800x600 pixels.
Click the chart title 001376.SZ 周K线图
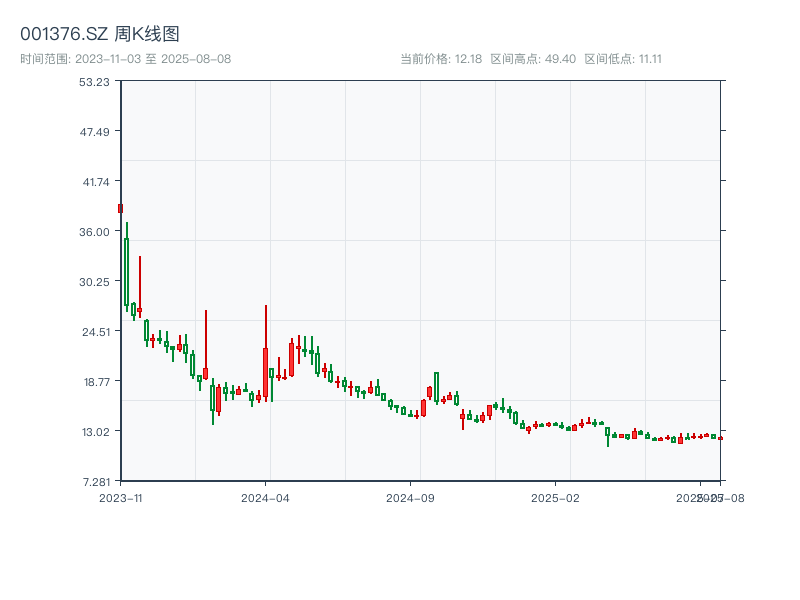click(x=100, y=34)
